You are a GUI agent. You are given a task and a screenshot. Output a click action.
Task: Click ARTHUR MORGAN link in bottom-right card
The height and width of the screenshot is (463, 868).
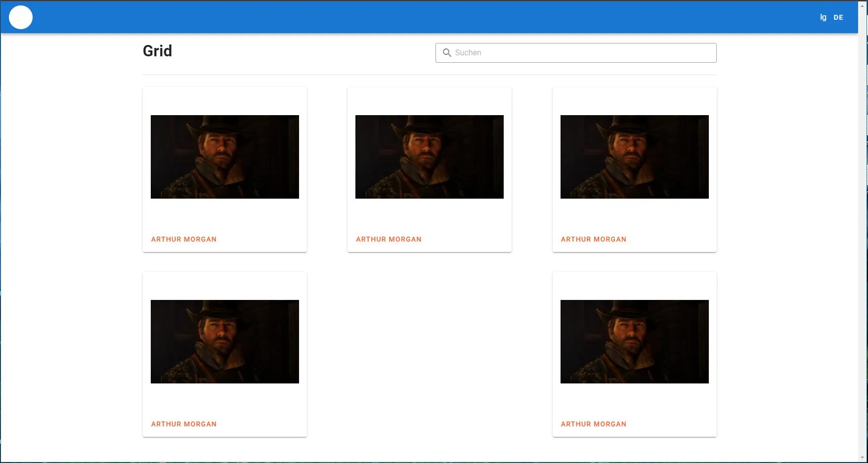click(x=594, y=424)
